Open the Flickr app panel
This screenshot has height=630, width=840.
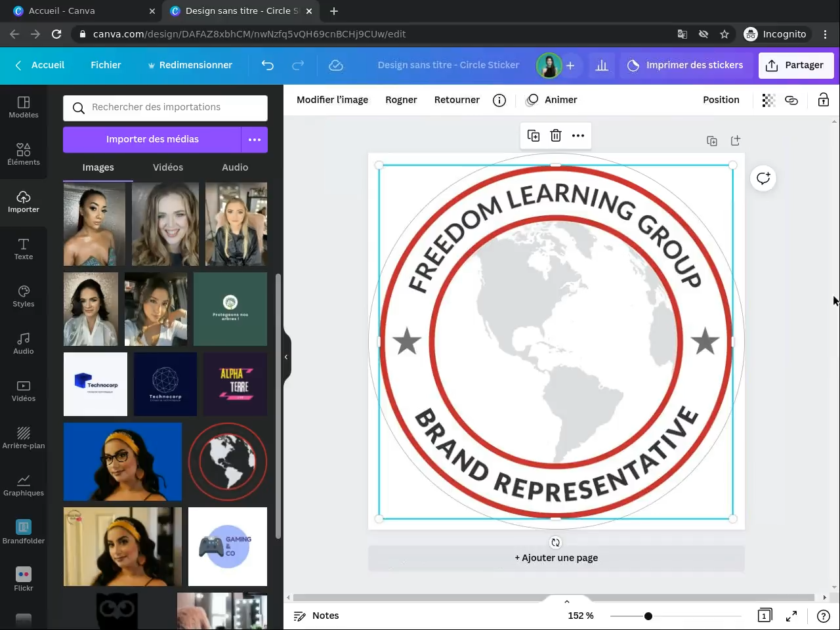[x=24, y=579]
